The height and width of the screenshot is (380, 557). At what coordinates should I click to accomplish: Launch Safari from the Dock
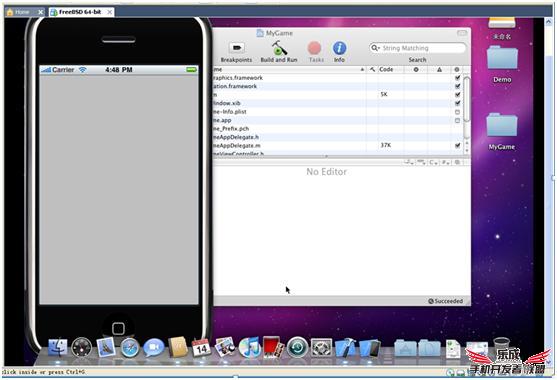point(130,348)
